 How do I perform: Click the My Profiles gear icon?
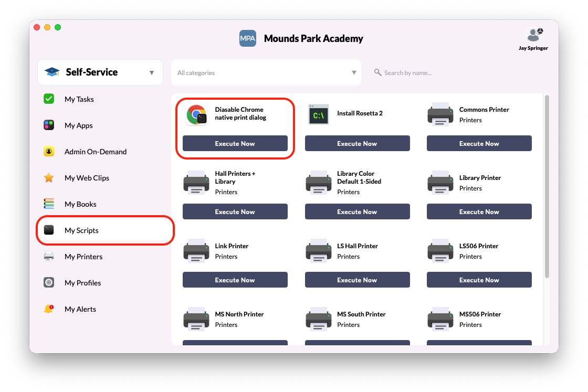[x=49, y=282]
